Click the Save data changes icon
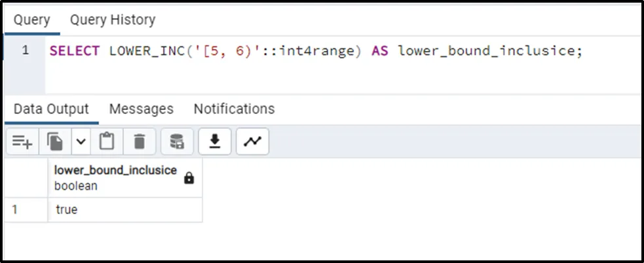Screen dimensions: 644x263 pos(177,141)
